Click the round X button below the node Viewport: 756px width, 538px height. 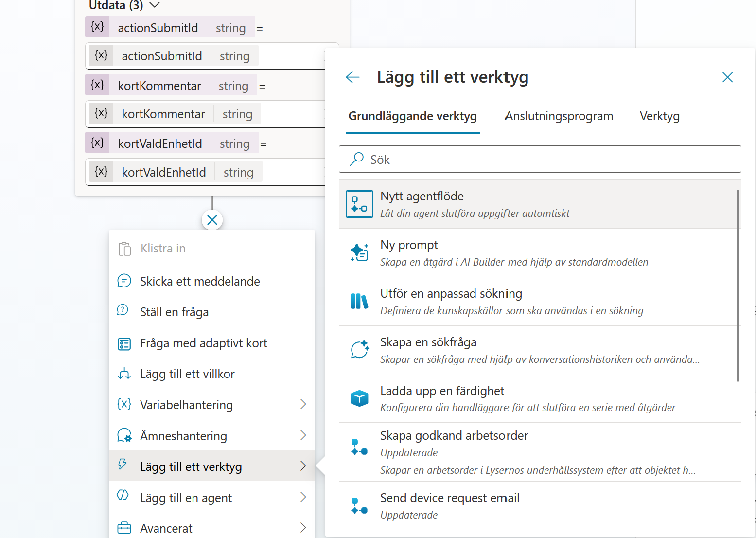212,220
